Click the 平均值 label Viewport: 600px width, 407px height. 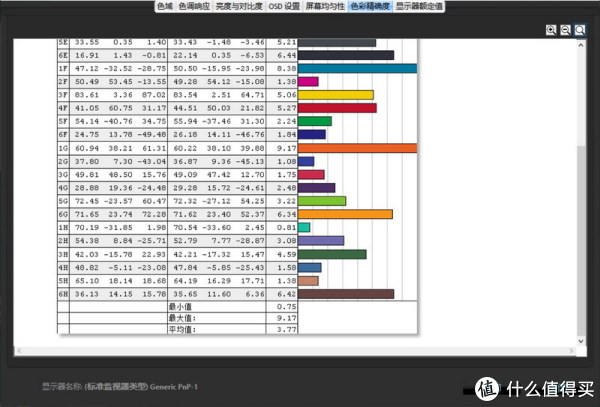[x=182, y=329]
